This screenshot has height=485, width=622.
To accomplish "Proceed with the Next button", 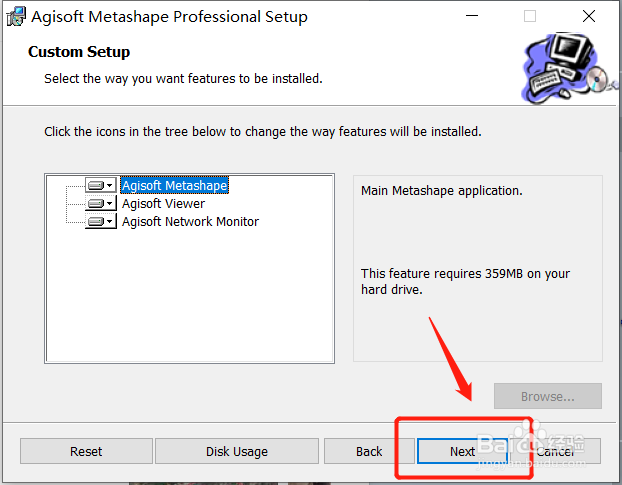I will [463, 451].
